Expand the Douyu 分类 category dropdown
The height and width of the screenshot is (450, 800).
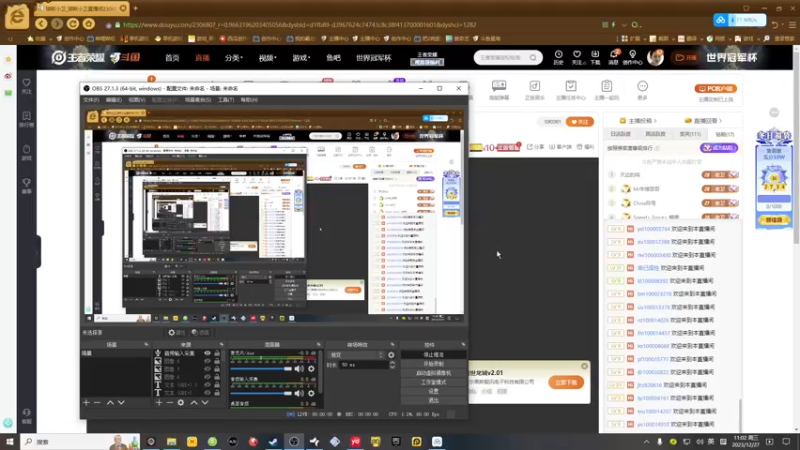(x=234, y=58)
